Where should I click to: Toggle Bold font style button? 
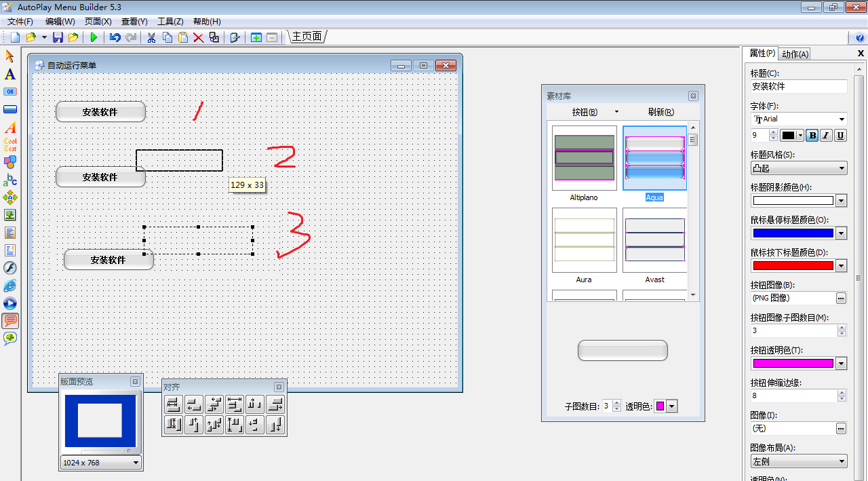(x=812, y=136)
